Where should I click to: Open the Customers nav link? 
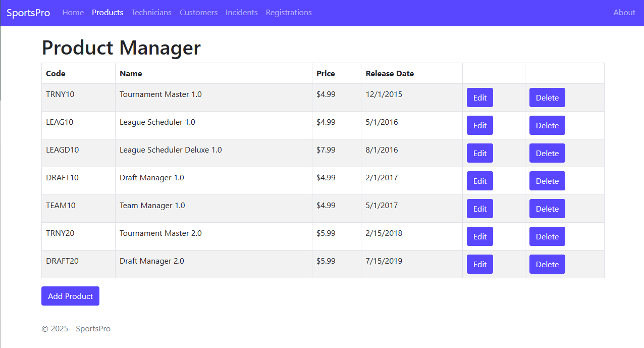point(198,13)
